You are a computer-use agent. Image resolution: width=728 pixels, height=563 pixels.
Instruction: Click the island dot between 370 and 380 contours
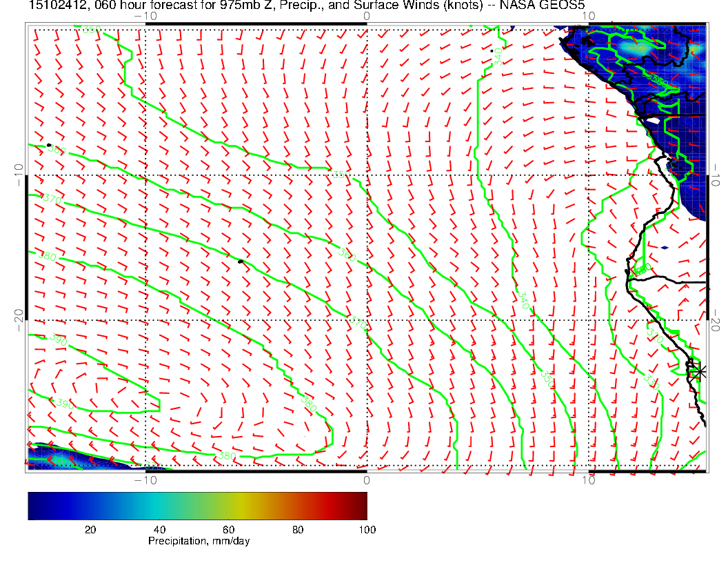click(240, 261)
